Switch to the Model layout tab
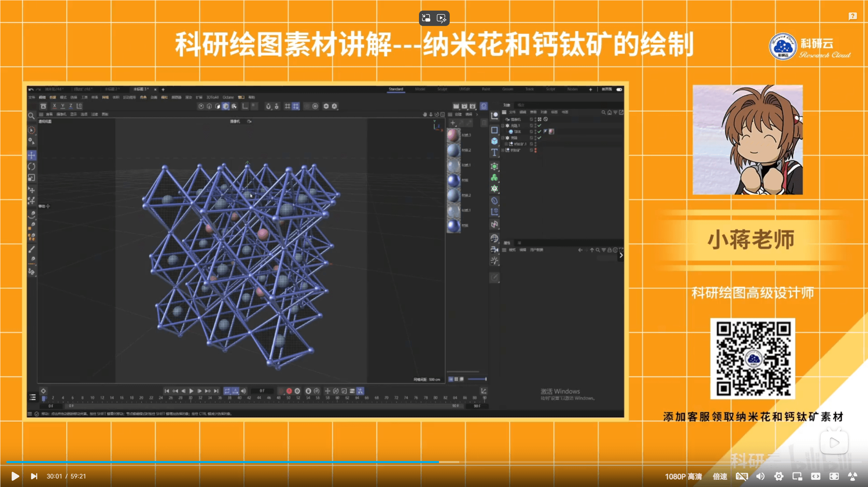The height and width of the screenshot is (487, 868). coord(420,89)
